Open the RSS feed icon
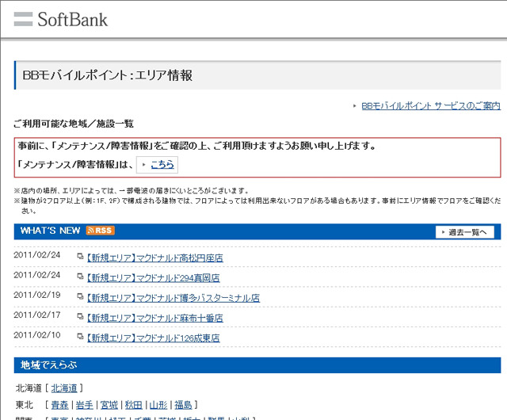Viewport: 507px width, 420px height. pos(101,231)
